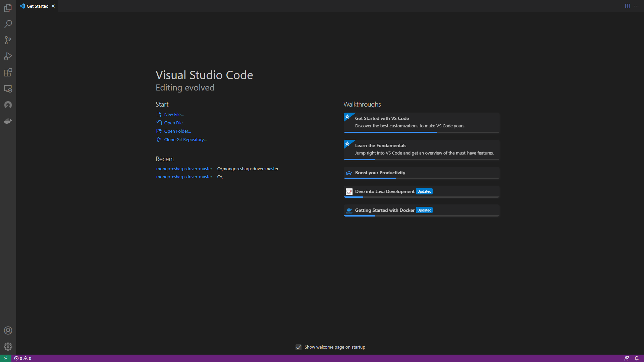Open notifications bell in status bar
This screenshot has height=362, width=644.
[637, 358]
